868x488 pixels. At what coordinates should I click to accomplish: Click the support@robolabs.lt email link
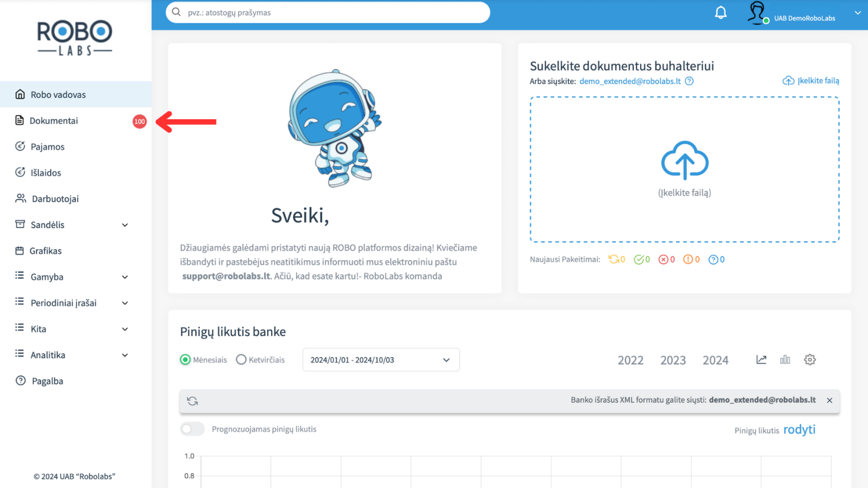coord(226,276)
